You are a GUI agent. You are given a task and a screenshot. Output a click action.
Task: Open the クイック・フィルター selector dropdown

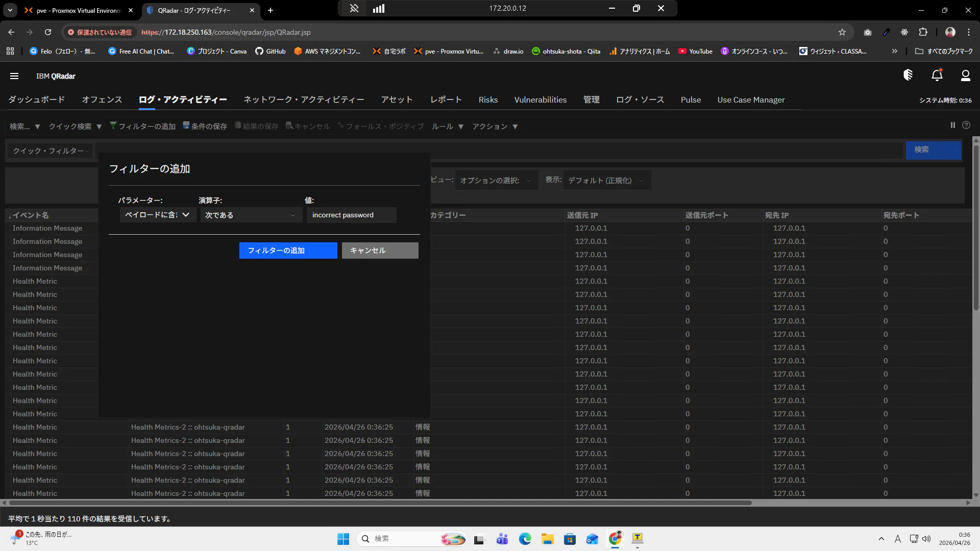tap(51, 151)
